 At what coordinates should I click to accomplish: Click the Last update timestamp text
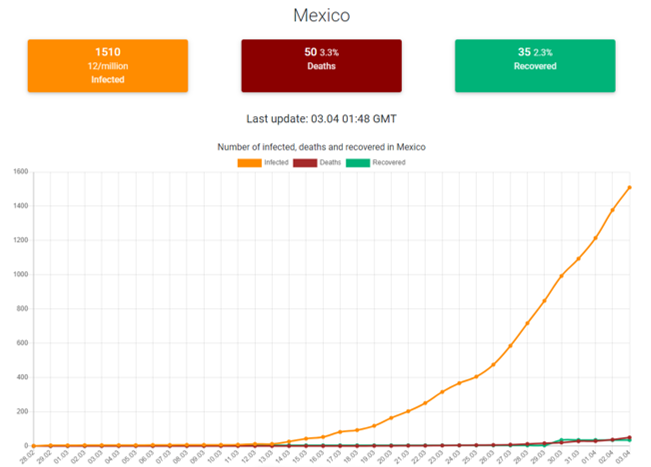(321, 118)
